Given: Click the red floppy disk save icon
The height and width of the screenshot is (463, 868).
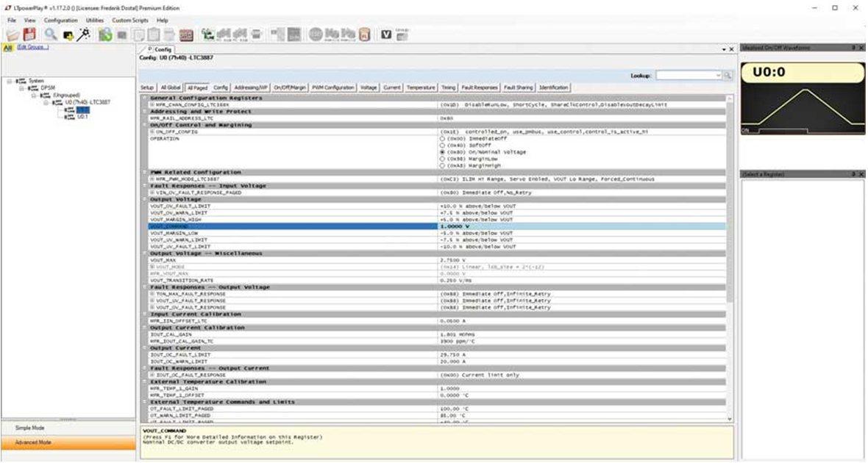Looking at the screenshot, I should (29, 35).
